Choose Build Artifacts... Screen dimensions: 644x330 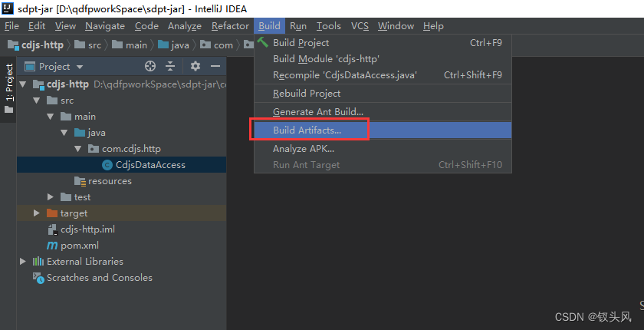point(383,130)
